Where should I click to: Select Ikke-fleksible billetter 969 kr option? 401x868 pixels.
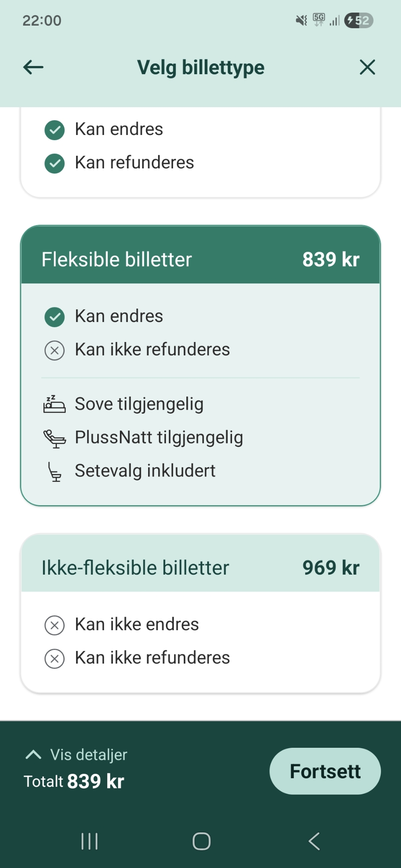coord(200,568)
